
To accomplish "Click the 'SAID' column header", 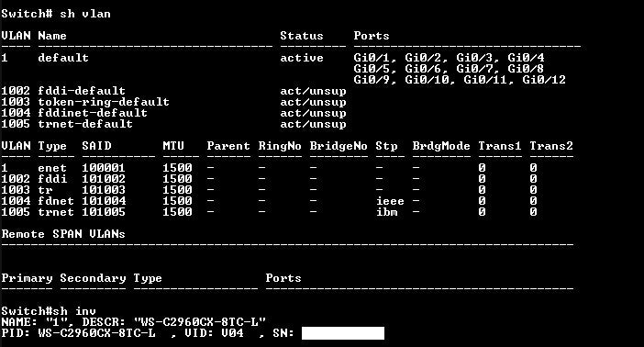I will 96,146.
